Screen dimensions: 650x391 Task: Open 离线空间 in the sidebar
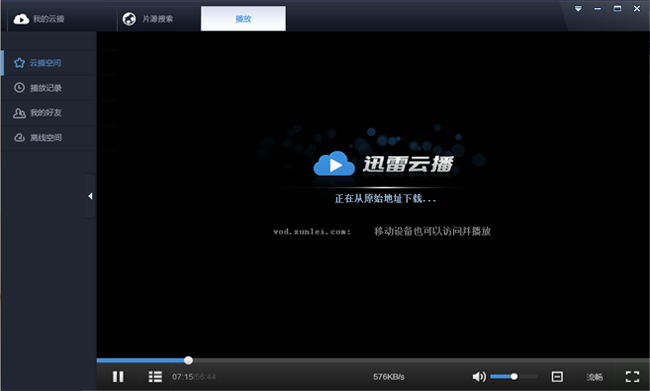click(x=49, y=138)
